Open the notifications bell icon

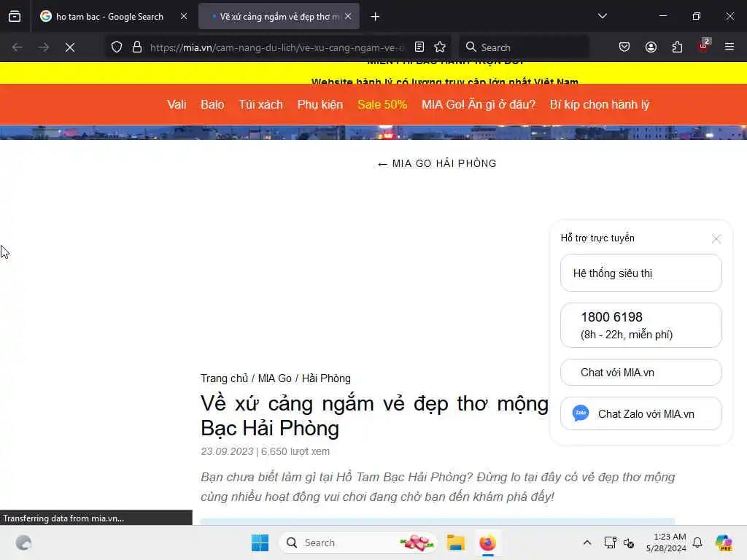pos(697,542)
